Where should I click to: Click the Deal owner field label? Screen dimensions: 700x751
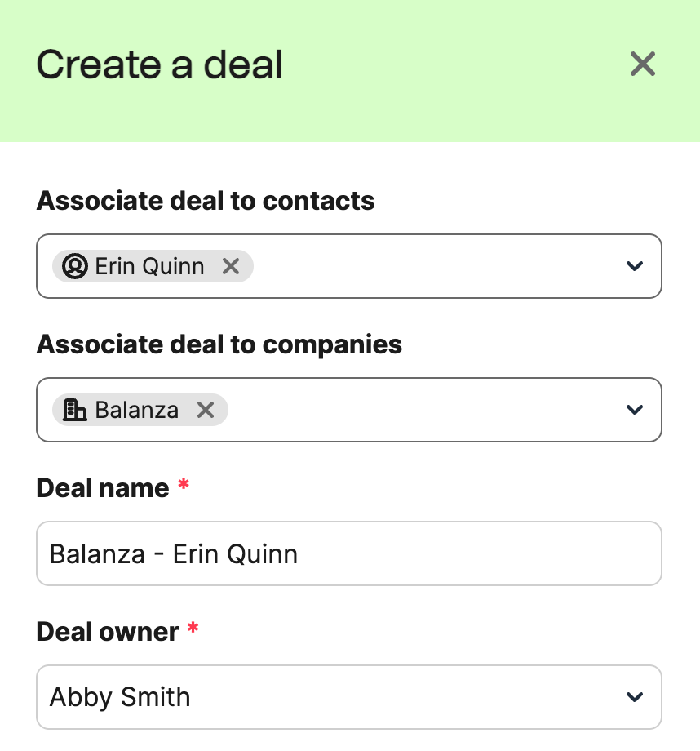point(108,632)
